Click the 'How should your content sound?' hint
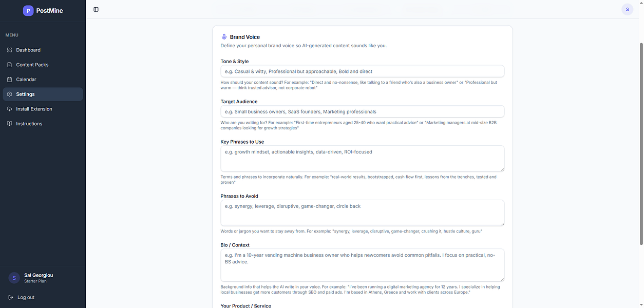Viewport: 644px width, 308px height. click(x=359, y=85)
